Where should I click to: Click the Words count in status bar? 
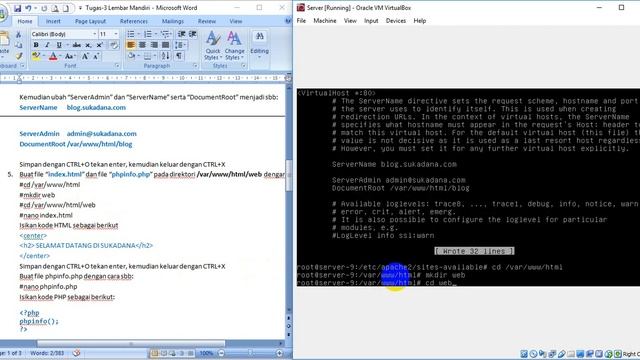pyautogui.click(x=47, y=353)
